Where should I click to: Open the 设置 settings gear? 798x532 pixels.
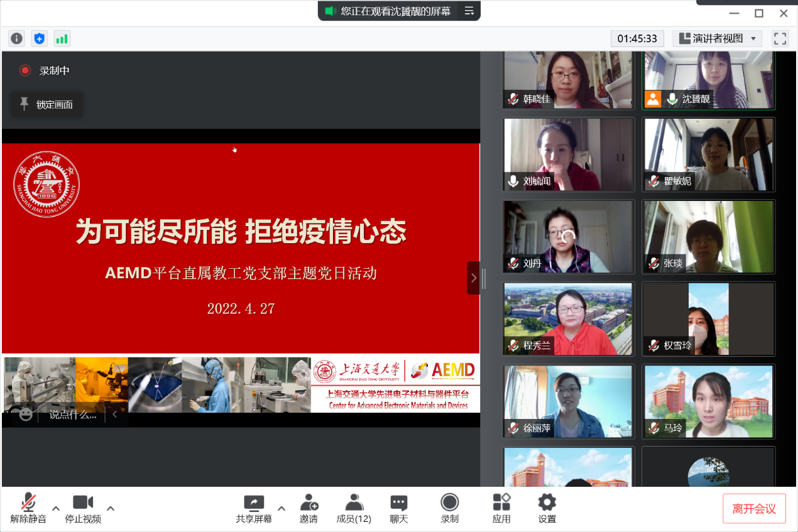pyautogui.click(x=547, y=508)
